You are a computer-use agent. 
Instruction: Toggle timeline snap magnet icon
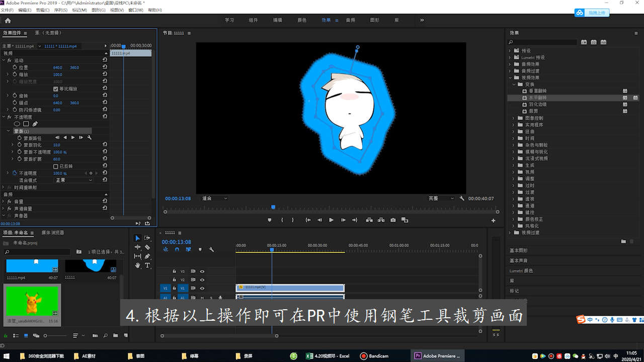pyautogui.click(x=177, y=249)
